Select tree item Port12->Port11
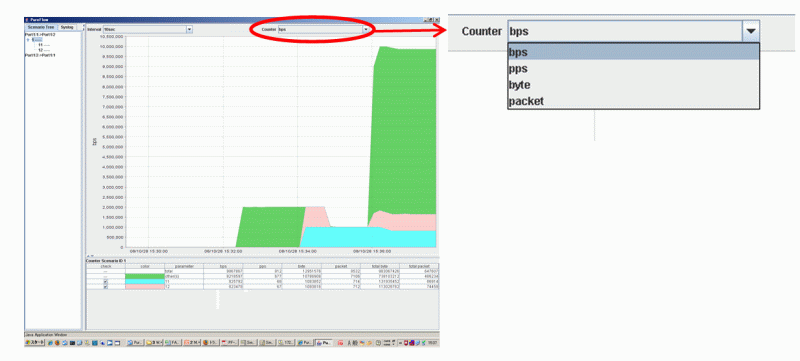The height and width of the screenshot is (361, 800). coord(40,55)
